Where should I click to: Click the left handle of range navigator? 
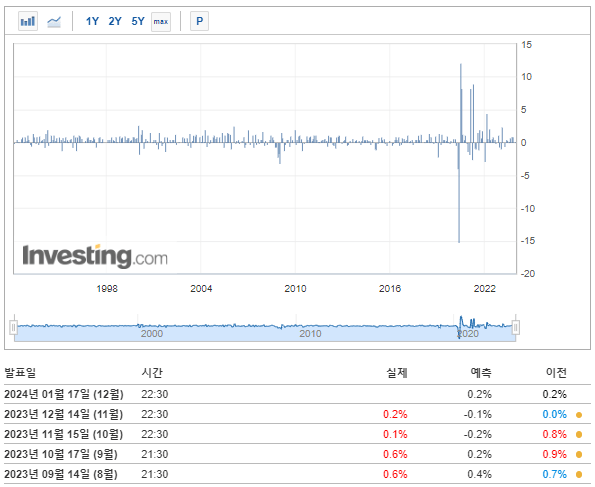click(x=14, y=327)
